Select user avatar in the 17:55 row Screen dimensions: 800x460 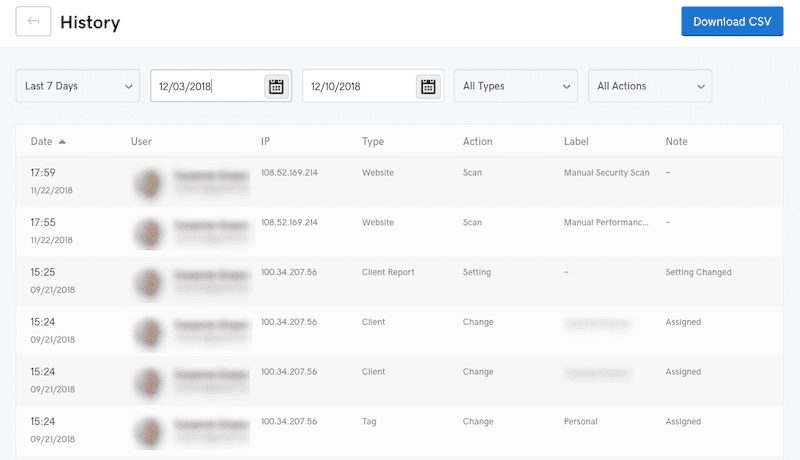149,233
